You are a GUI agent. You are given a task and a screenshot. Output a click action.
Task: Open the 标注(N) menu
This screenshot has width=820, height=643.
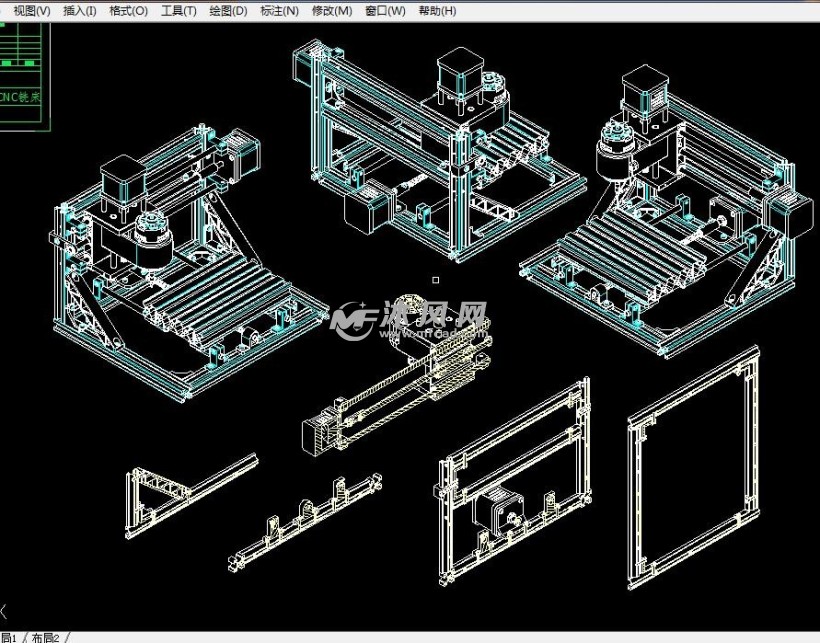tap(279, 11)
